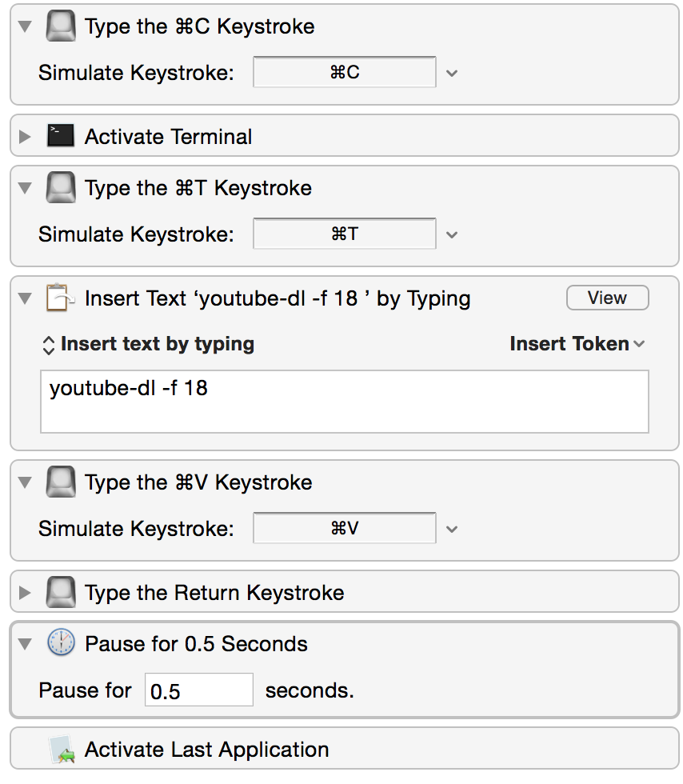Click the keyboard icon for Return Keystroke
Image resolution: width=683 pixels, height=784 pixels.
click(x=61, y=592)
